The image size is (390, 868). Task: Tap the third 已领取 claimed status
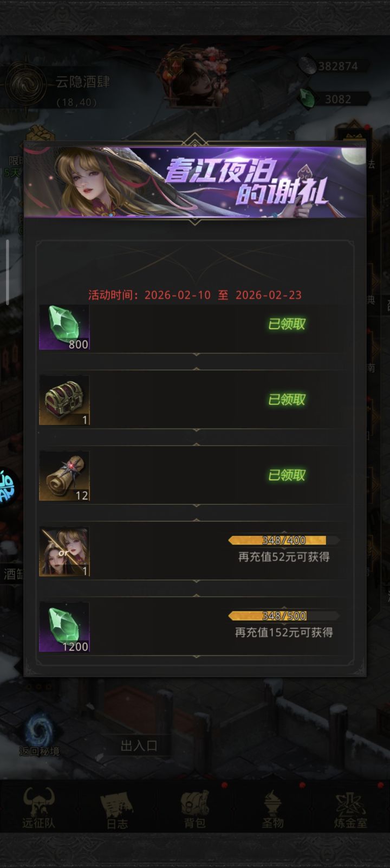tap(287, 475)
